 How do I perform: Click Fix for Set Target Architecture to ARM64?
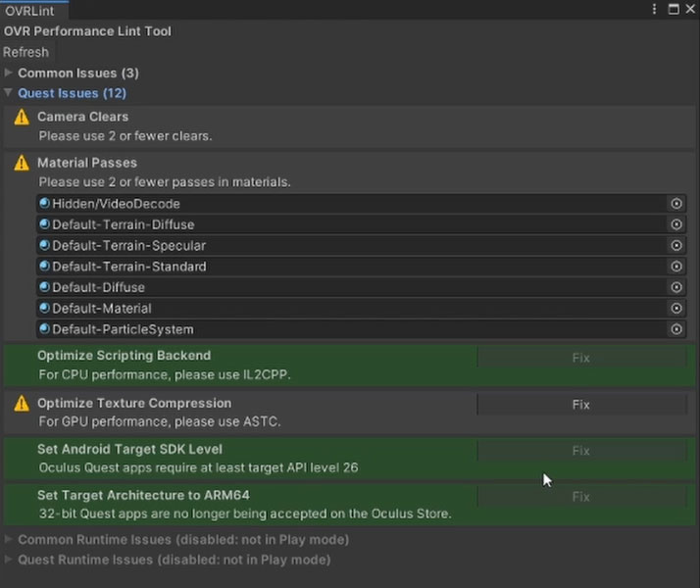(x=581, y=497)
